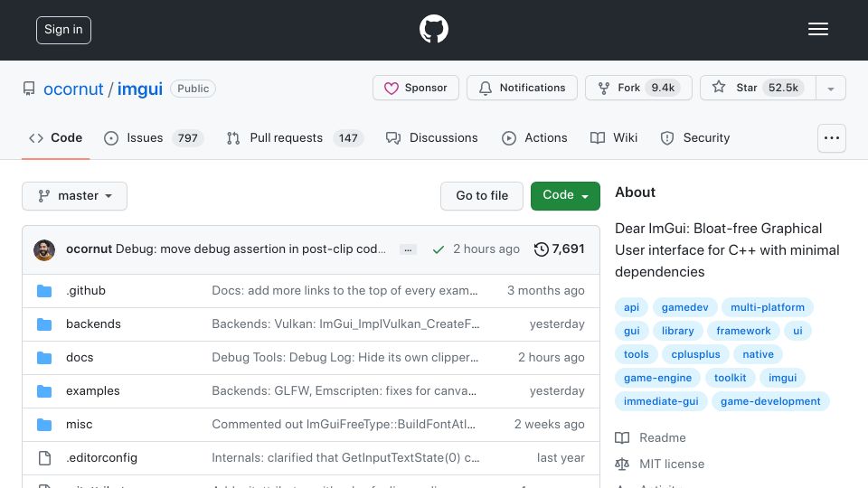Viewport: 868px width, 488px height.
Task: Switch to the Code tab
Action: (x=55, y=137)
